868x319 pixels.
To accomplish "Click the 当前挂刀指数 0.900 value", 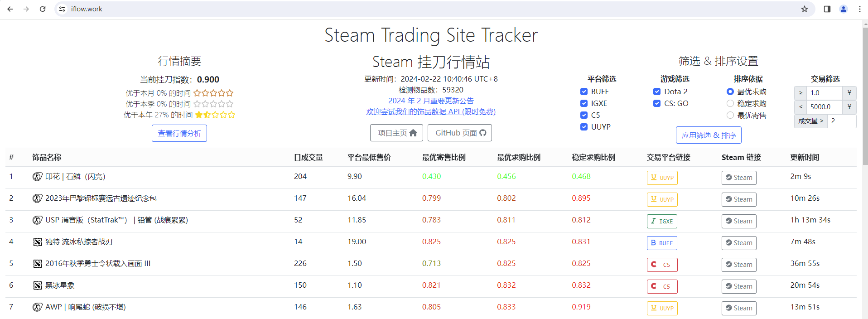I will pos(208,80).
